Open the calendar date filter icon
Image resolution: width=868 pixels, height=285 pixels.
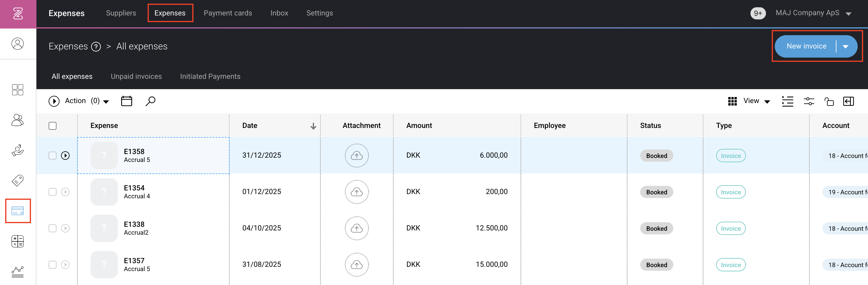click(x=127, y=101)
